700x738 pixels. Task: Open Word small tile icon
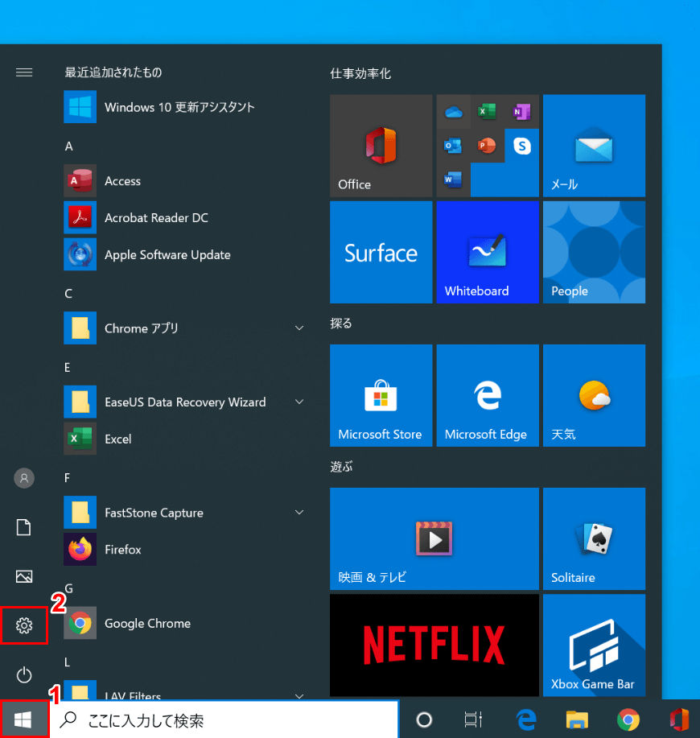(x=454, y=179)
